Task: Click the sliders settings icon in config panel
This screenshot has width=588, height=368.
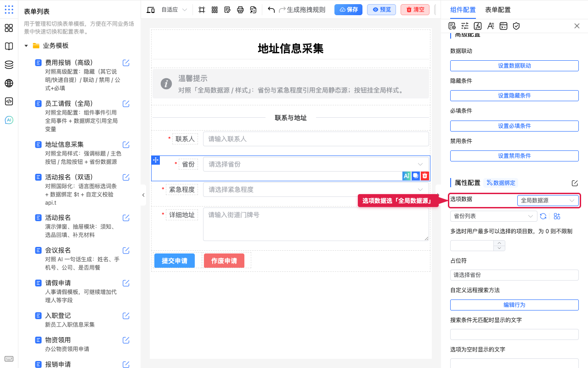Action: [x=465, y=26]
